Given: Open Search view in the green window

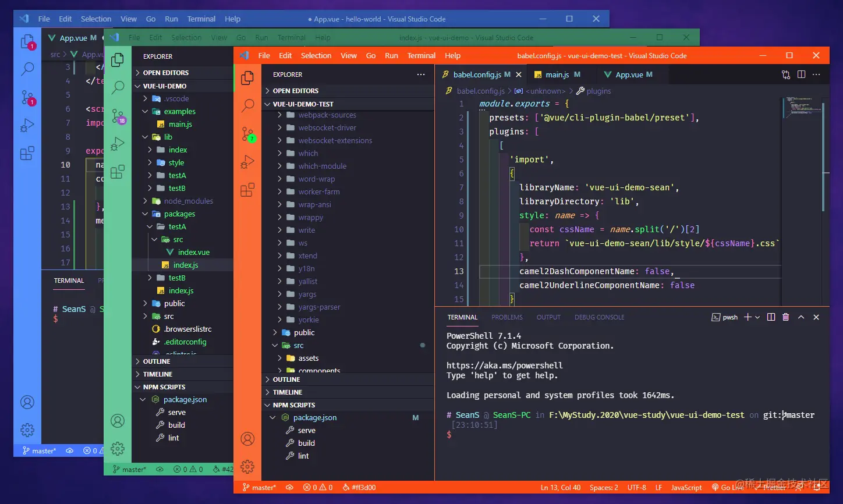Looking at the screenshot, I should (x=118, y=87).
